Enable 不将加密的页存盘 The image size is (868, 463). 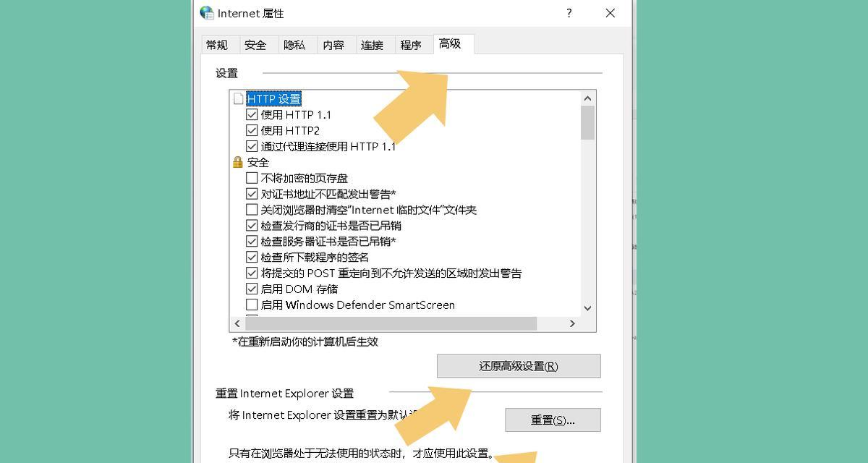point(252,178)
